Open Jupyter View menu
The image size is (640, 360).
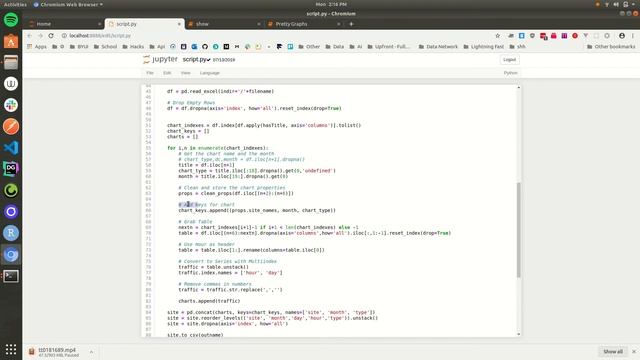[x=185, y=73]
